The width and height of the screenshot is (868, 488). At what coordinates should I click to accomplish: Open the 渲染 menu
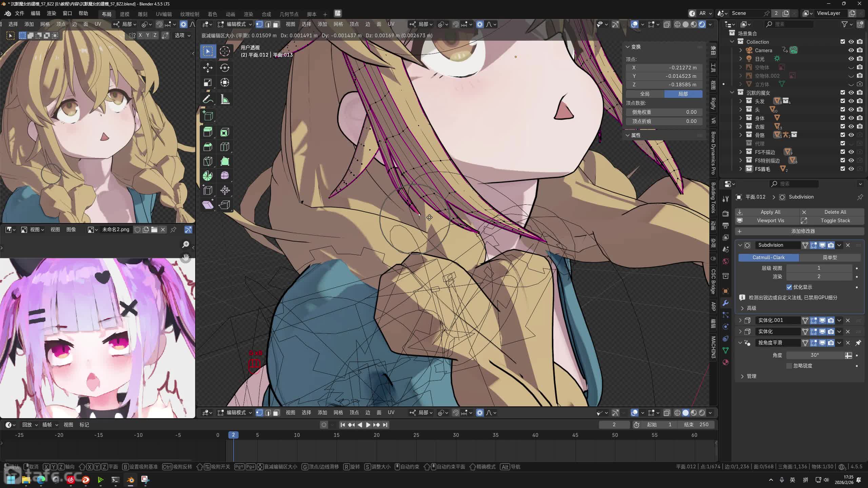(x=51, y=13)
